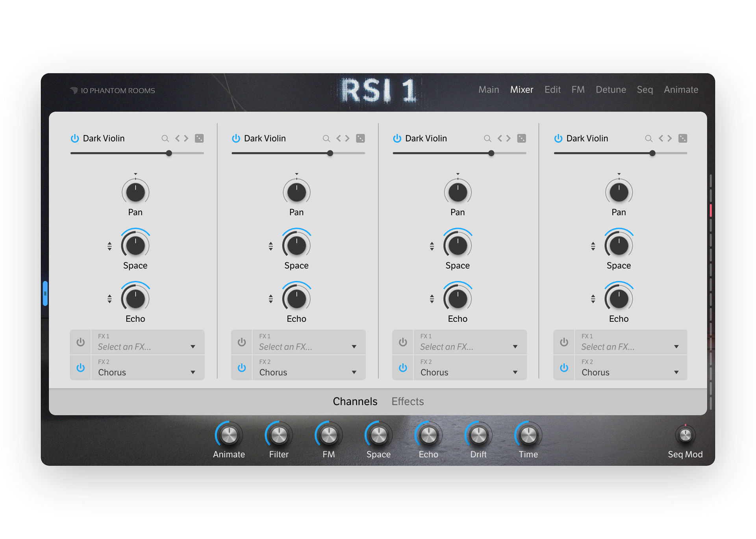
Task: Click the volume slider of fourth channel
Action: coord(621,153)
